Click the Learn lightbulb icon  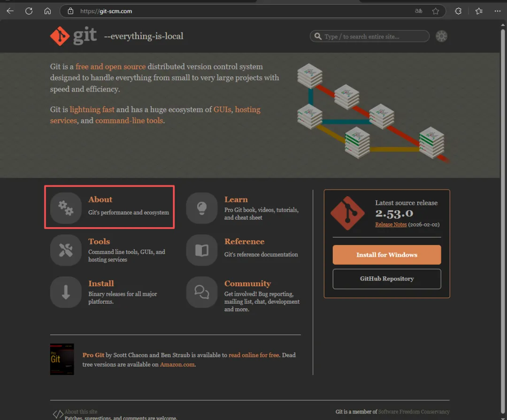(x=202, y=208)
